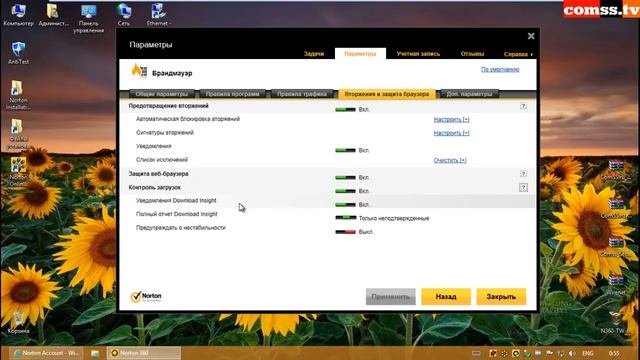Image resolution: width=640 pixels, height=360 pixels.
Task: Open the Учетная запись tab
Action: [418, 53]
